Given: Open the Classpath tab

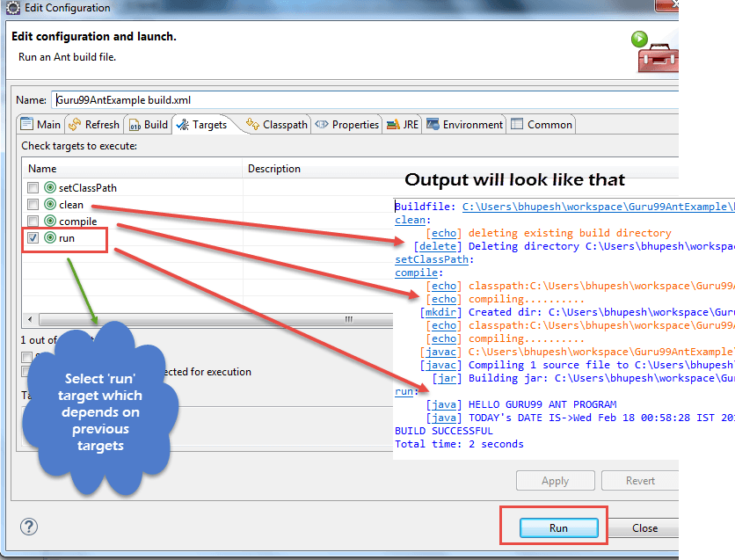Looking at the screenshot, I should coord(277,125).
